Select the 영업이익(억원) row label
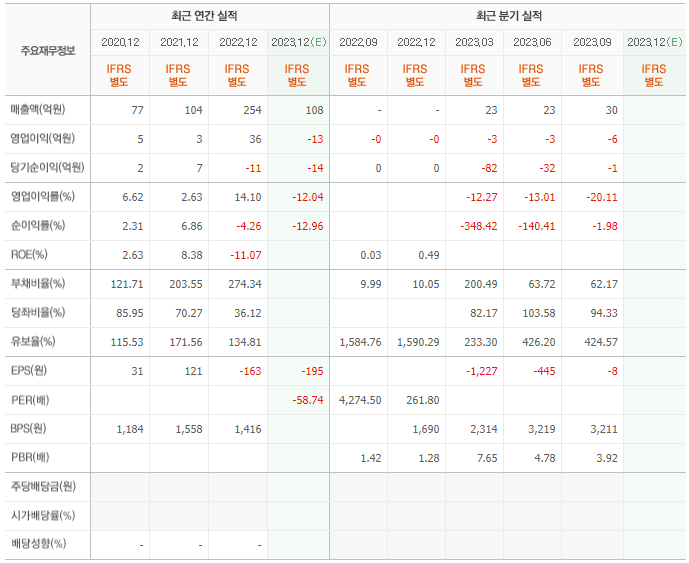This screenshot has width=689, height=563. (43, 138)
